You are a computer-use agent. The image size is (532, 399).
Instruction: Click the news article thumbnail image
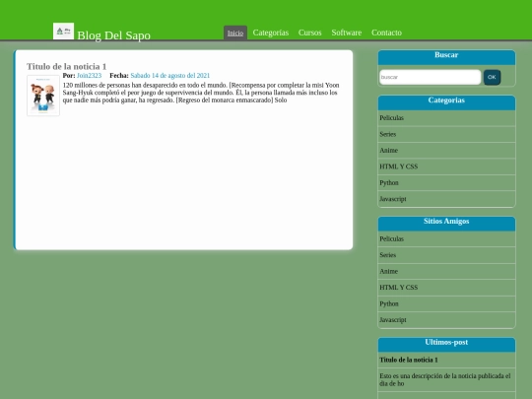click(43, 96)
